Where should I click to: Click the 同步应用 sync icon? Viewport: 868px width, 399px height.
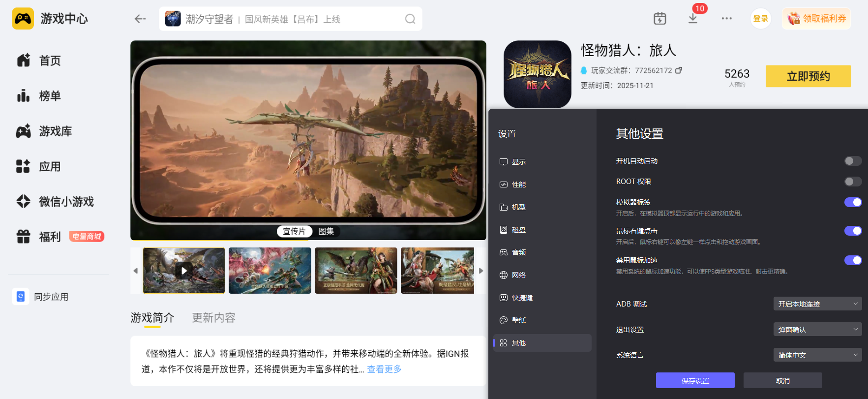21,297
